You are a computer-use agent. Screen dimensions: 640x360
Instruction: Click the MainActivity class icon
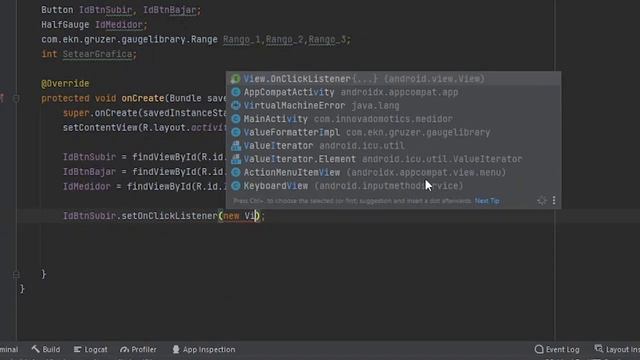pyautogui.click(x=236, y=119)
